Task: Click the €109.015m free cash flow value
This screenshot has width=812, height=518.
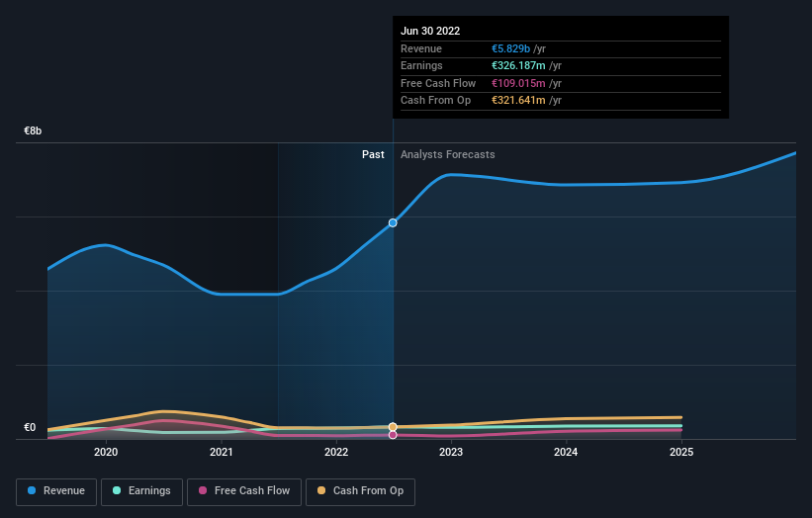Action: click(x=518, y=83)
